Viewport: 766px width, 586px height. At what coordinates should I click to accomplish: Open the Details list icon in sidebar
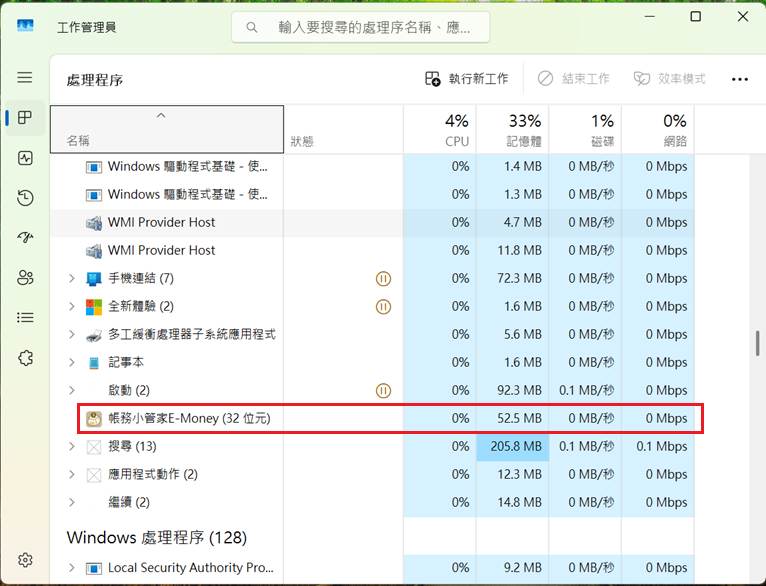click(x=25, y=318)
